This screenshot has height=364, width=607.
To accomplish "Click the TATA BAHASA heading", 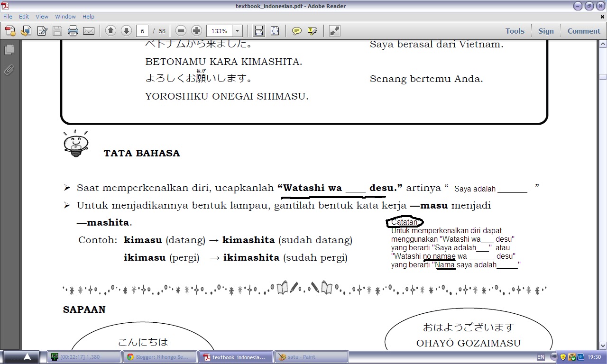I will [x=142, y=153].
